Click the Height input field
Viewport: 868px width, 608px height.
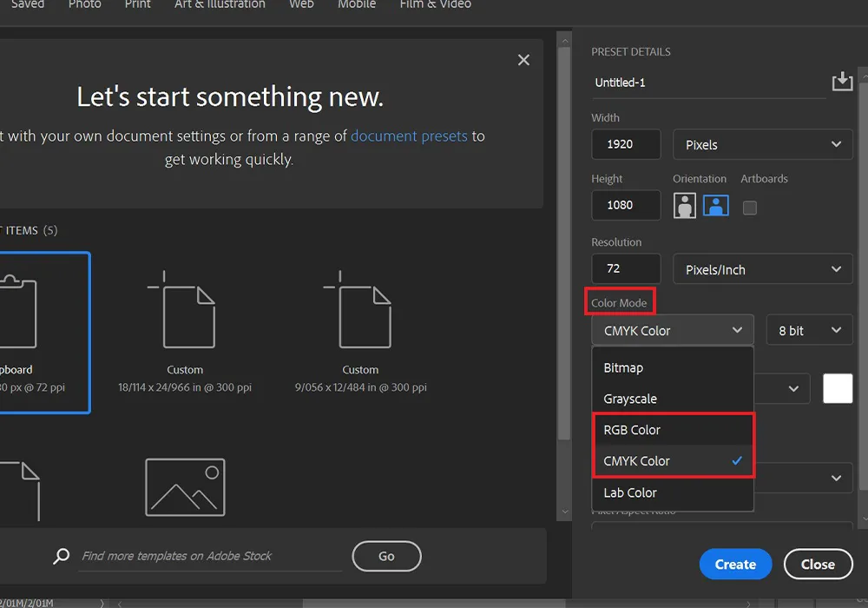(626, 205)
